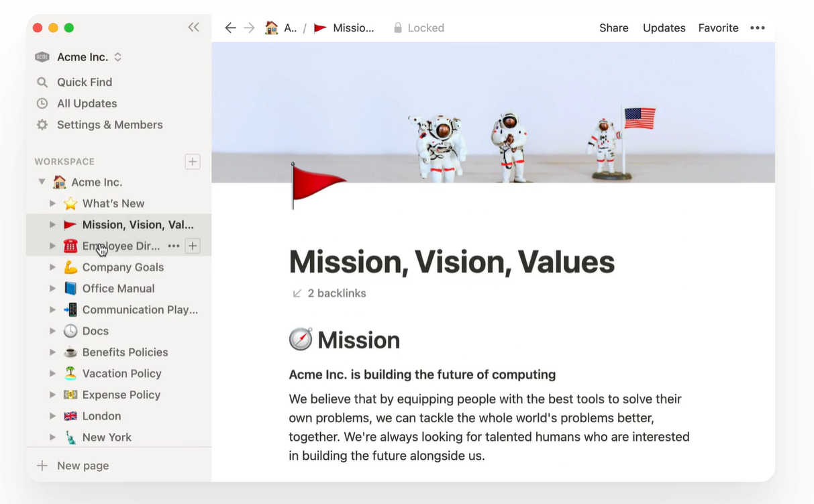814x504 pixels.
Task: Mark page as Favorite
Action: click(718, 28)
